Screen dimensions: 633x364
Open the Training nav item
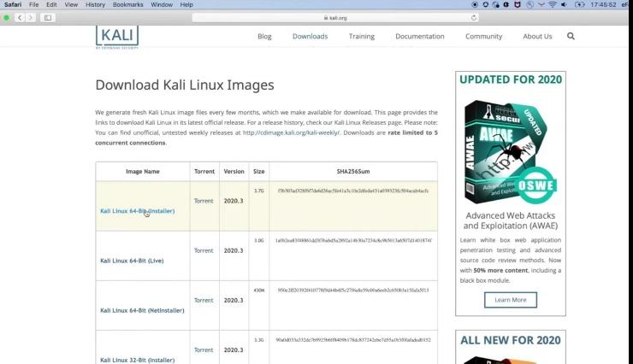click(362, 36)
